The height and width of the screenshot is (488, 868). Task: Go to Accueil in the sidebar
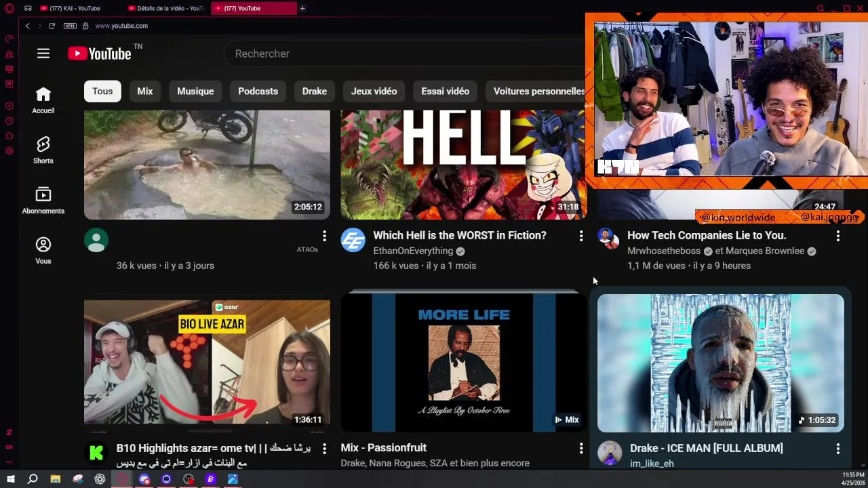[43, 100]
